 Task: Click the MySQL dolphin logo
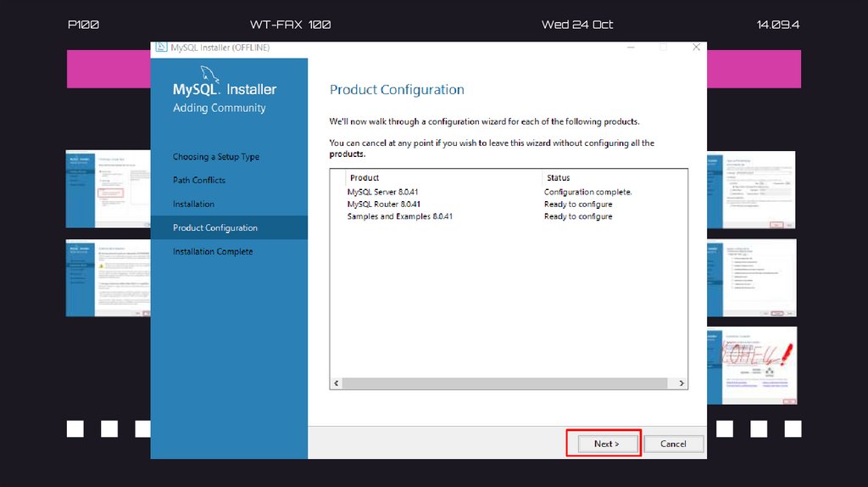[x=209, y=75]
